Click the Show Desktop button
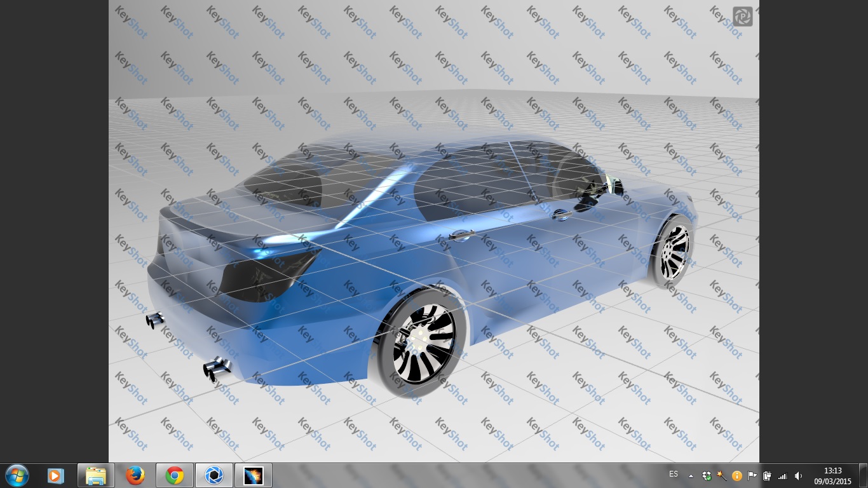The image size is (868, 488). (863, 475)
